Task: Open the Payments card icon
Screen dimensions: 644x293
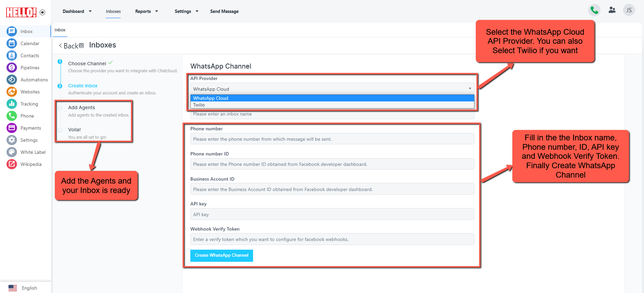Action: (12, 128)
